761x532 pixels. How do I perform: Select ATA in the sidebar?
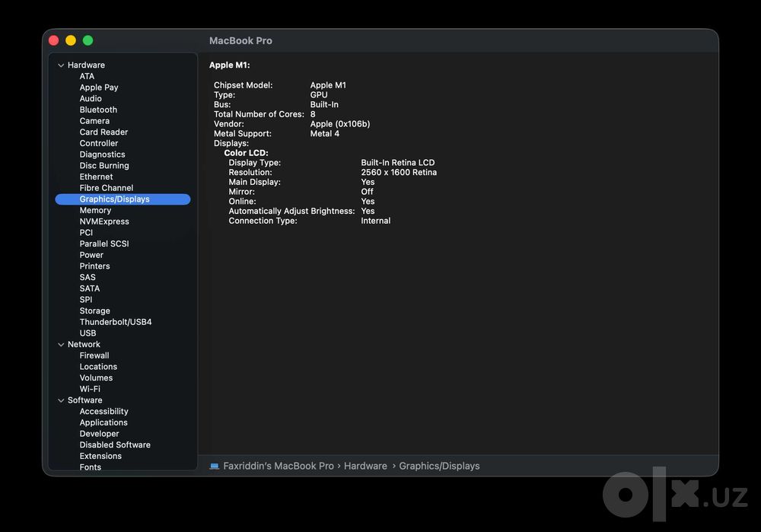point(87,76)
